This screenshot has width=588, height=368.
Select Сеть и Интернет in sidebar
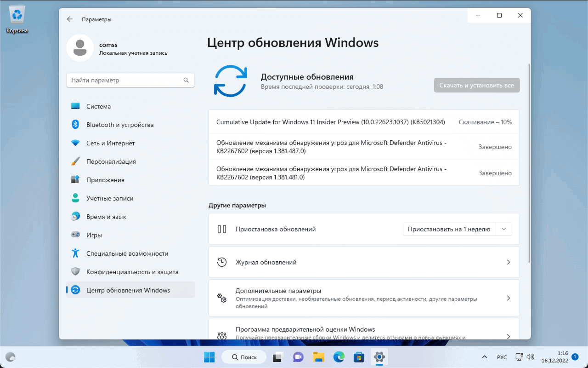tap(130, 143)
